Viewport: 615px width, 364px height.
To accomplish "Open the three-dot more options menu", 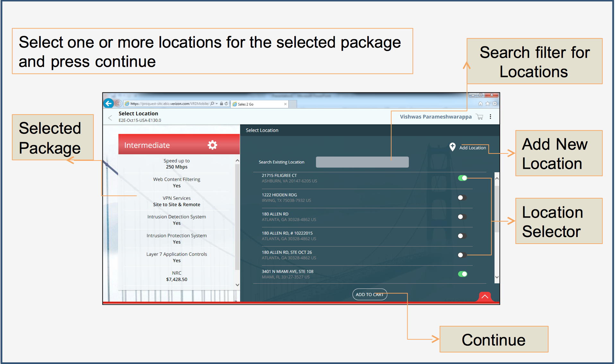I will point(490,117).
